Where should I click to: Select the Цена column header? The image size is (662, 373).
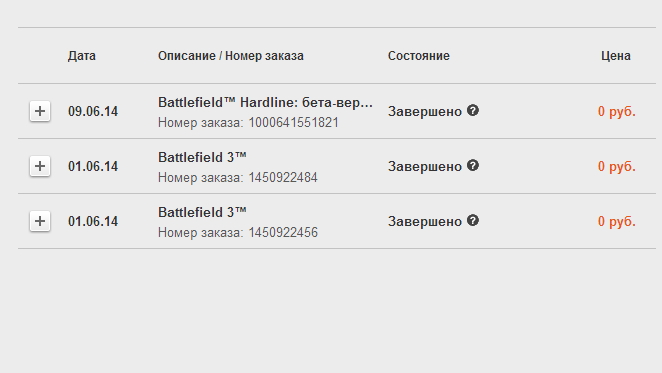click(616, 56)
